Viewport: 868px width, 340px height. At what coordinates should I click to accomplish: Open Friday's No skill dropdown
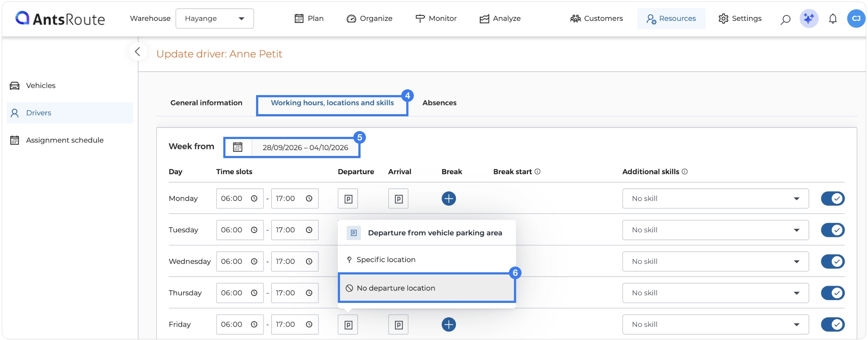pos(715,325)
